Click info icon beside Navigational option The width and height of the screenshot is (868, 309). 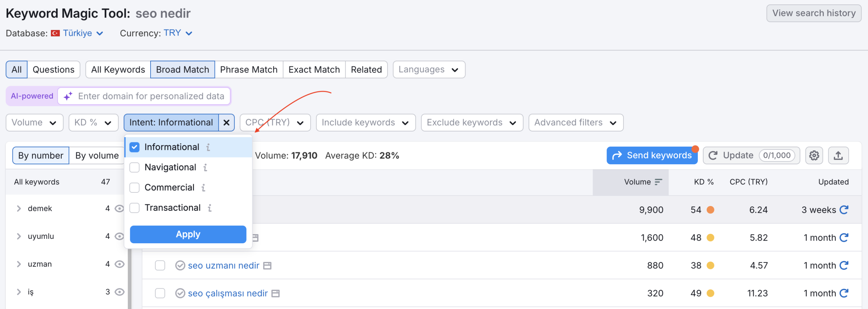click(x=205, y=167)
